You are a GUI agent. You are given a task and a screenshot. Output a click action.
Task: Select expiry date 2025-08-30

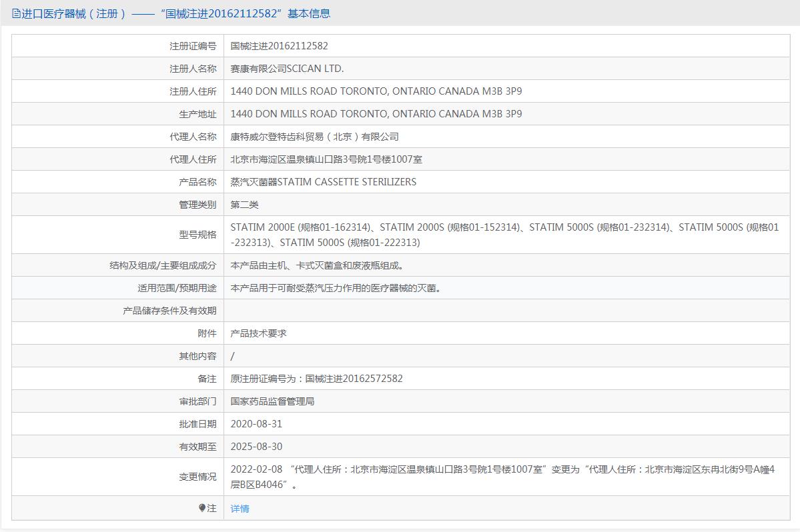click(x=256, y=447)
